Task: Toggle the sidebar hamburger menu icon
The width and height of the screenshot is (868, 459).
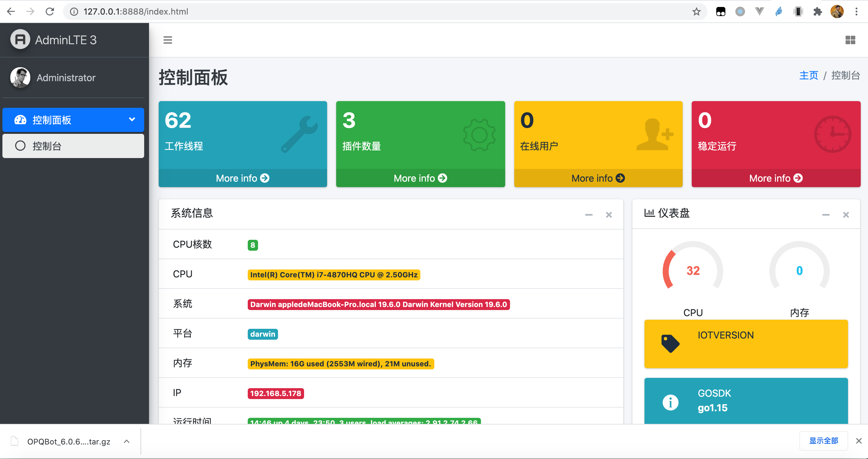Action: [x=167, y=40]
